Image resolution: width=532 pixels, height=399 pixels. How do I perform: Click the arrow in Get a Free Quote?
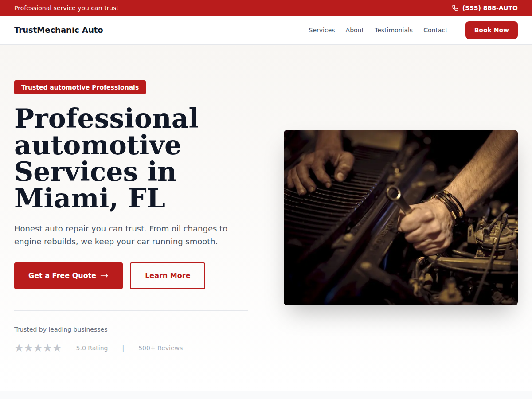104,276
